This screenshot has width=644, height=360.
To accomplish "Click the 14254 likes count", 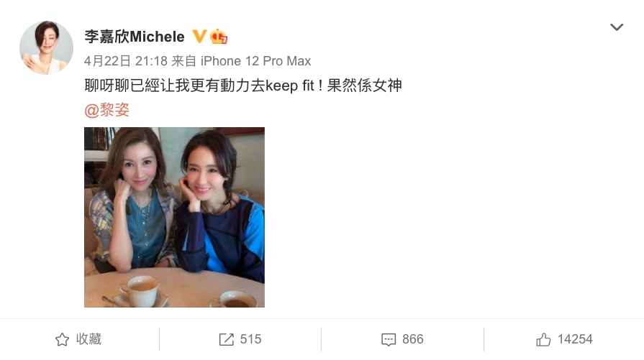I will [575, 339].
